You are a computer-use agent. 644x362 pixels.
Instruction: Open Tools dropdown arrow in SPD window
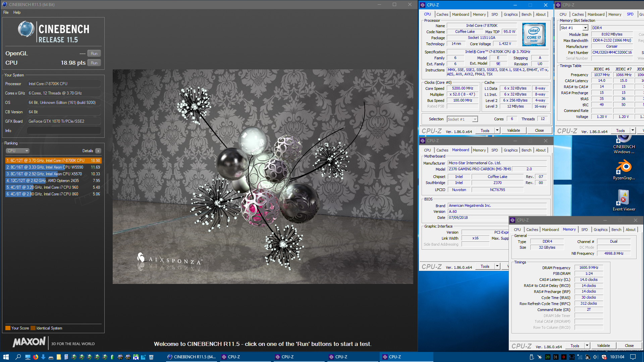click(x=633, y=130)
